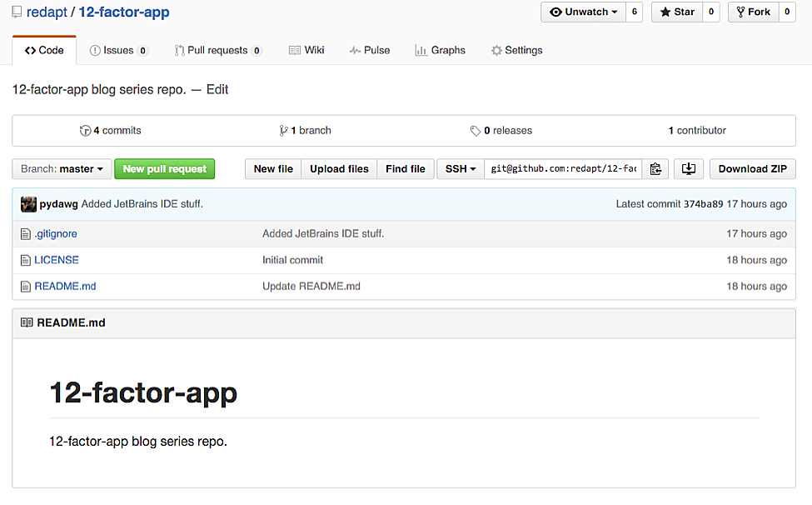Open latest commit message in commit bar
The width and height of the screenshot is (812, 505).
[x=142, y=204]
